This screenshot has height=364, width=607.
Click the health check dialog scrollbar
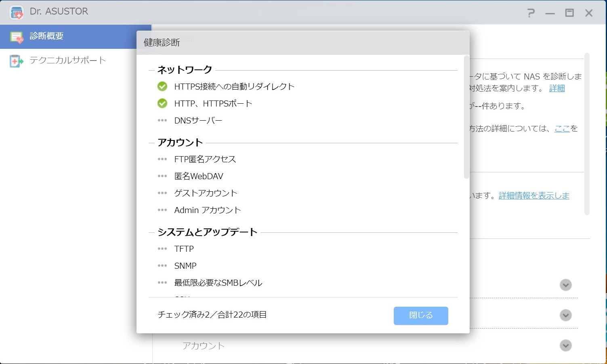tap(466, 117)
